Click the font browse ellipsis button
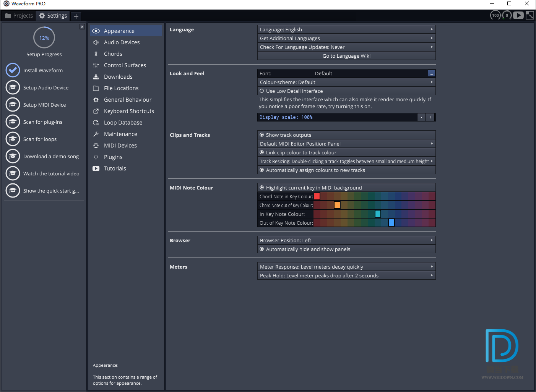The width and height of the screenshot is (536, 392). [x=431, y=73]
